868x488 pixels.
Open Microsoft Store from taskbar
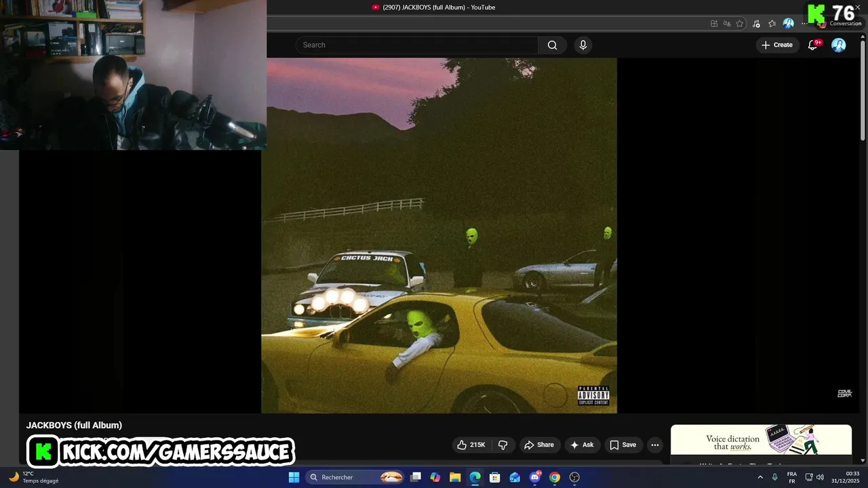pyautogui.click(x=495, y=477)
